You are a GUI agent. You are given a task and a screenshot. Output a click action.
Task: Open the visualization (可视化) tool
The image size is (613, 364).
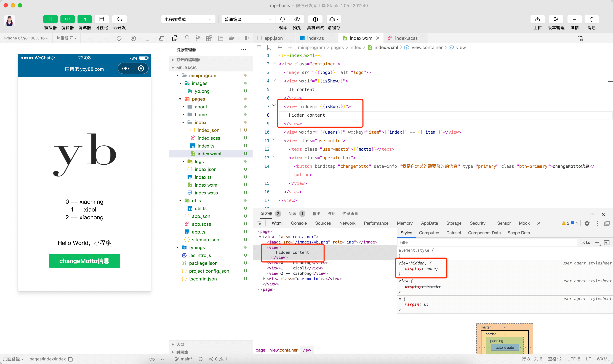click(102, 19)
